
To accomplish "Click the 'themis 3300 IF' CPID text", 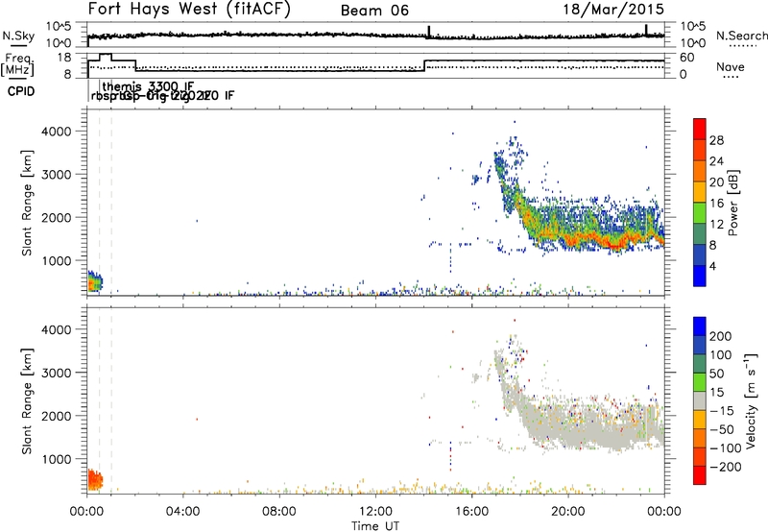I will (x=149, y=87).
